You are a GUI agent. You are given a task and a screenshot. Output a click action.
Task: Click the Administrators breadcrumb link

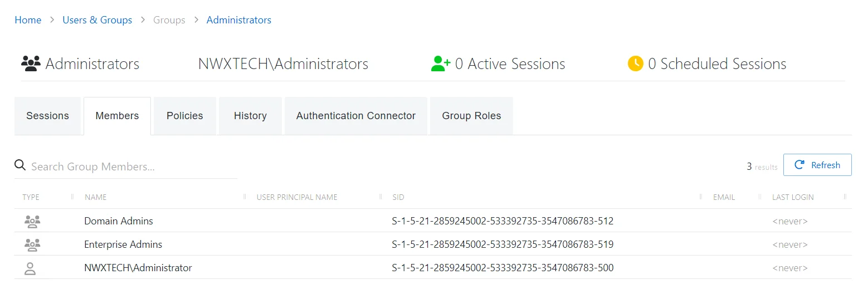point(239,20)
